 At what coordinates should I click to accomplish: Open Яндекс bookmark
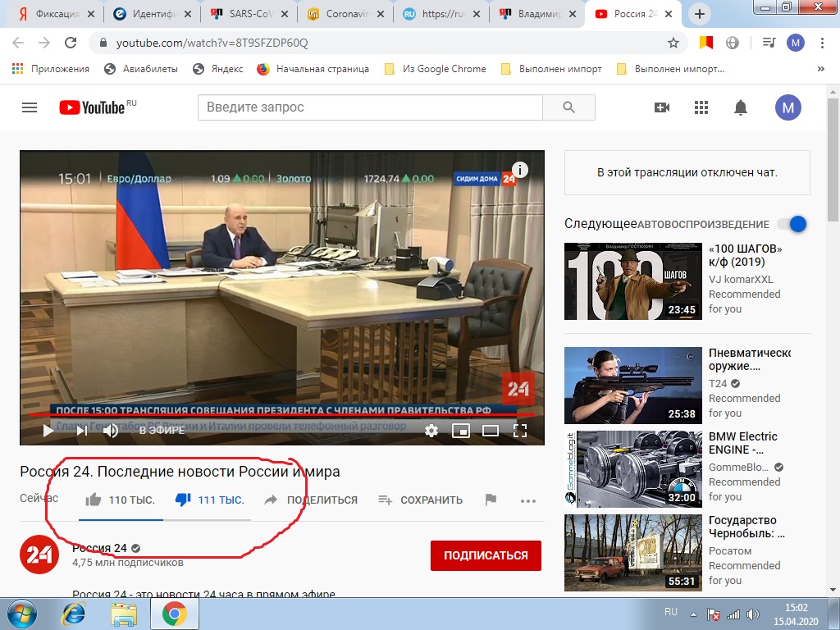[x=217, y=69]
